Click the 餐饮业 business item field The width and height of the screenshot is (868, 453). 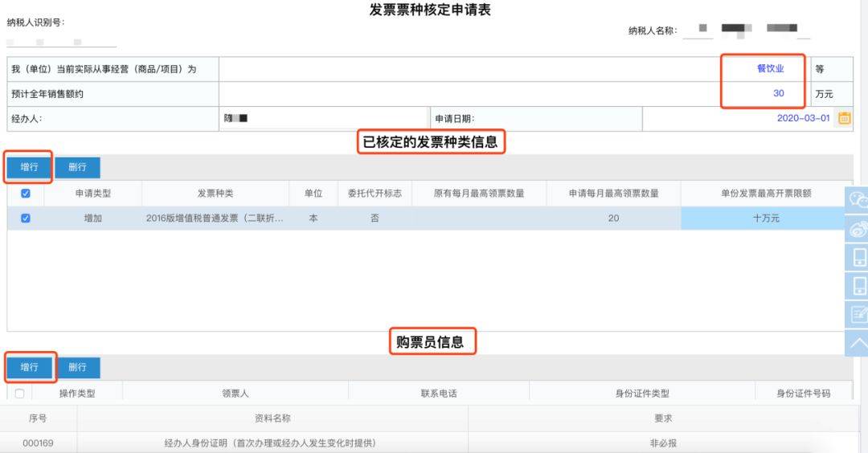point(514,69)
